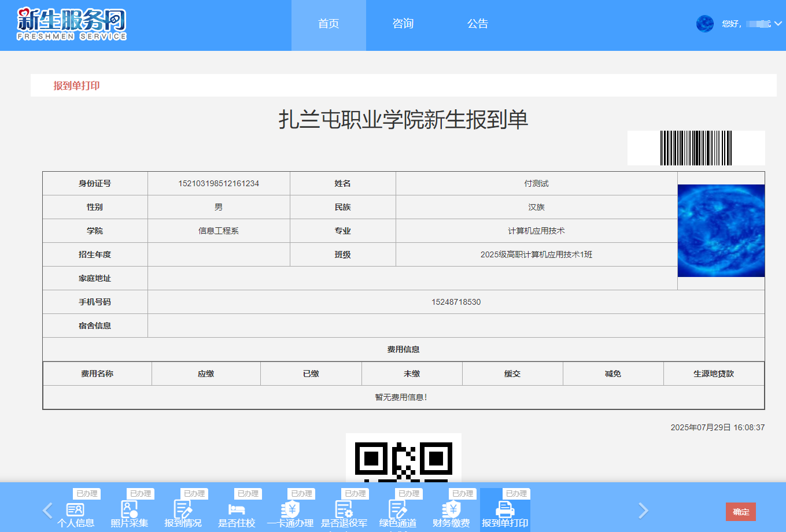Screen dimensions: 786x532
Task: Click the 招生年度 row label
Action: pos(95,254)
